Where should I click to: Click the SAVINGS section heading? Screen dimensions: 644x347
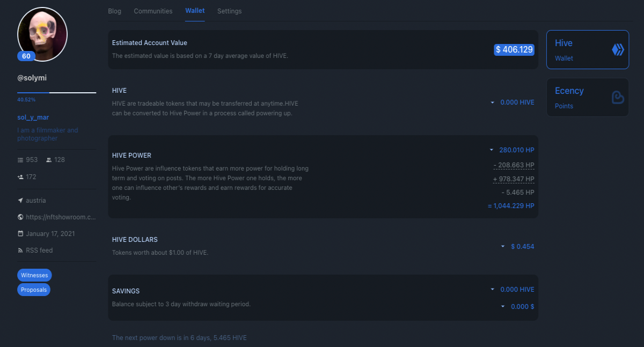click(x=126, y=291)
